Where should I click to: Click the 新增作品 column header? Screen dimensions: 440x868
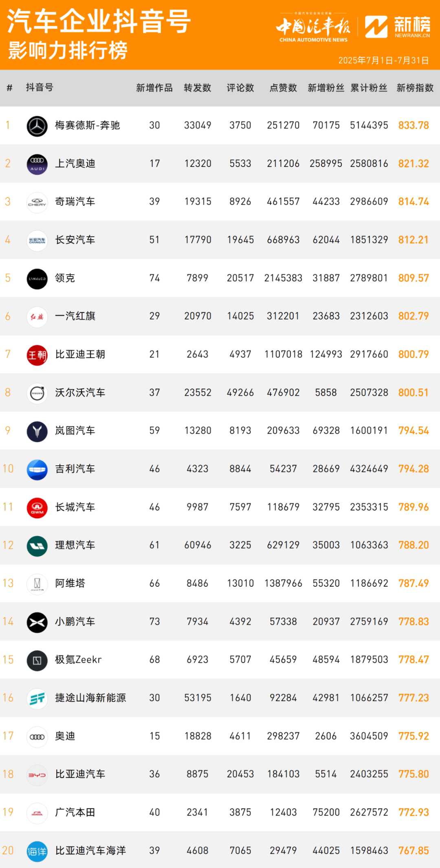(x=154, y=88)
